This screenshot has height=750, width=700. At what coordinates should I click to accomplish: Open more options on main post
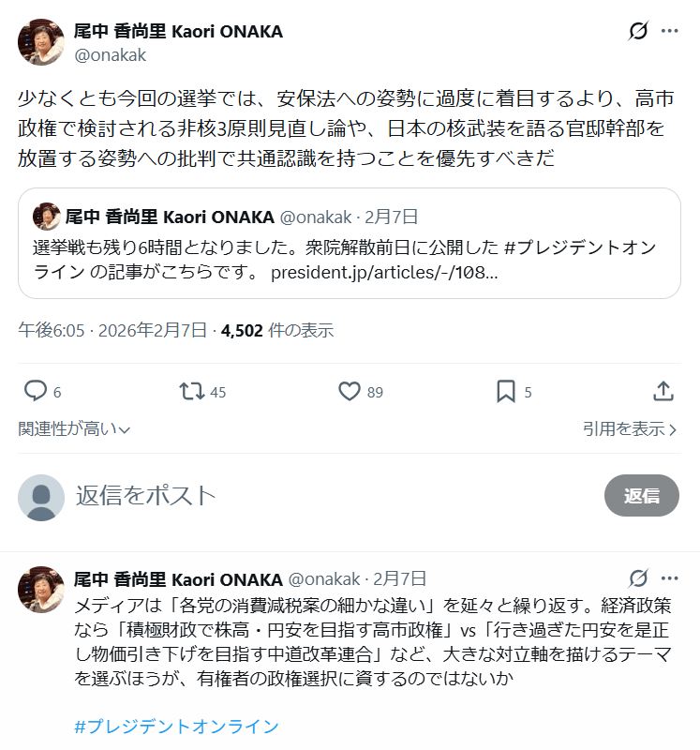(x=669, y=31)
